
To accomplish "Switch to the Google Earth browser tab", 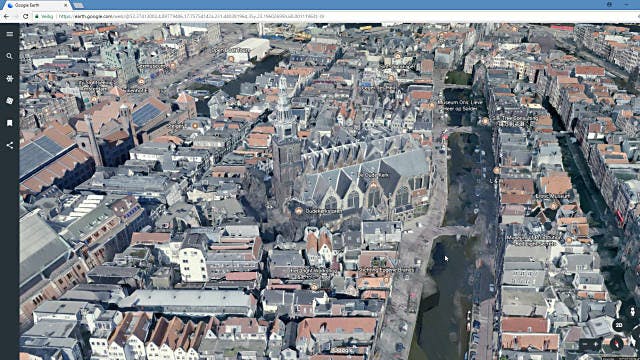I will click(37, 5).
